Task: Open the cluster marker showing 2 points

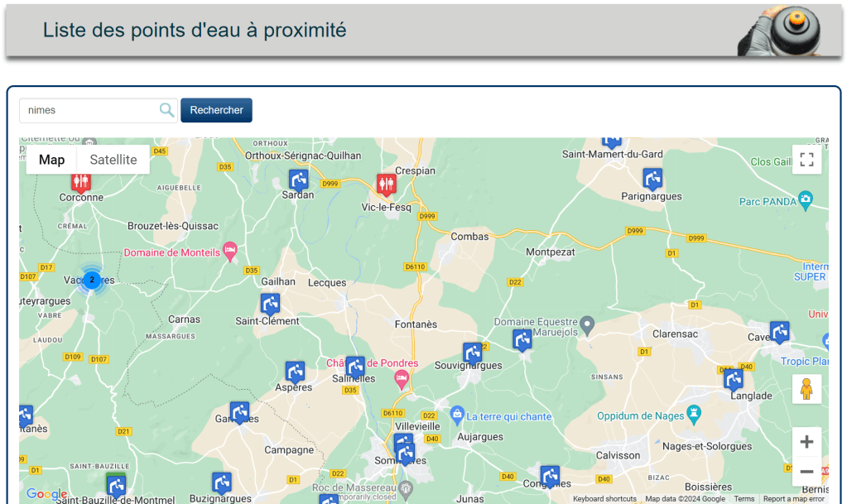Action: coord(92,280)
